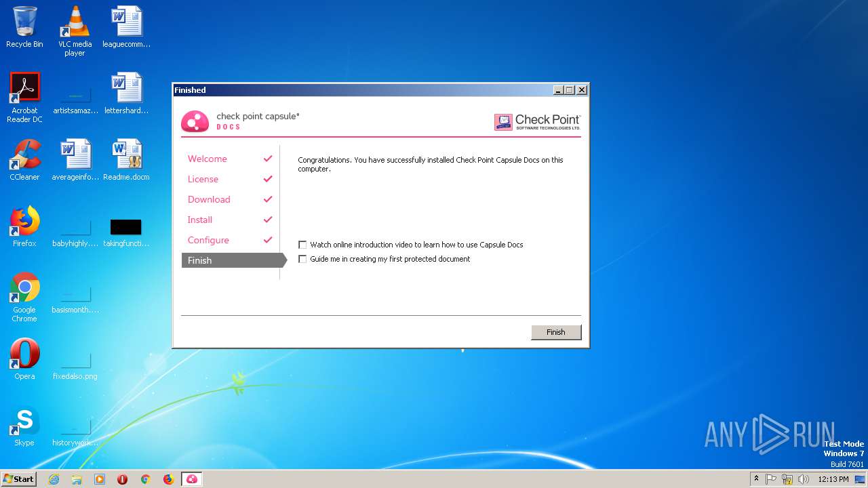Open Chrome from the taskbar

pos(145,479)
